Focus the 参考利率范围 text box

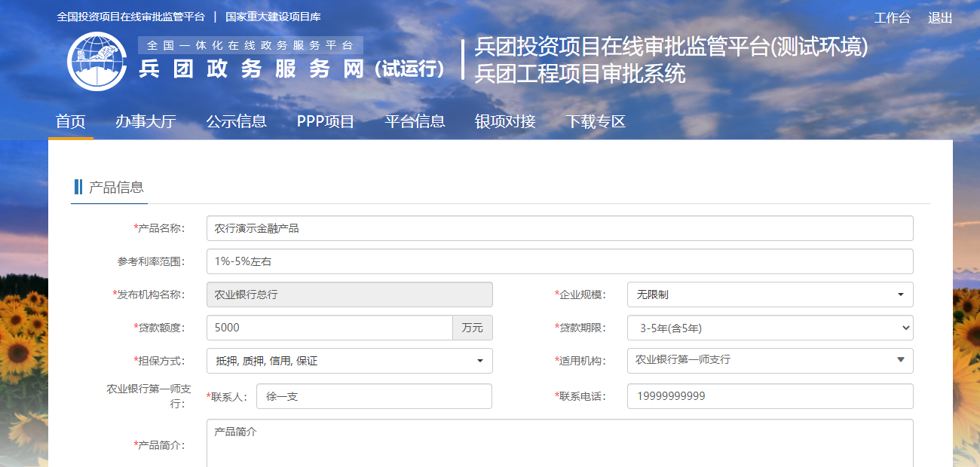coord(559,261)
